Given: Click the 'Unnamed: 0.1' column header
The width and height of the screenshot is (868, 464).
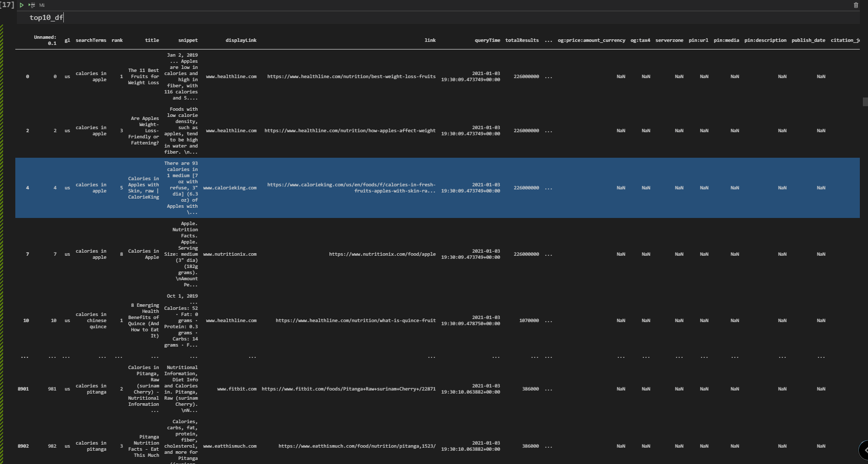Looking at the screenshot, I should [45, 40].
